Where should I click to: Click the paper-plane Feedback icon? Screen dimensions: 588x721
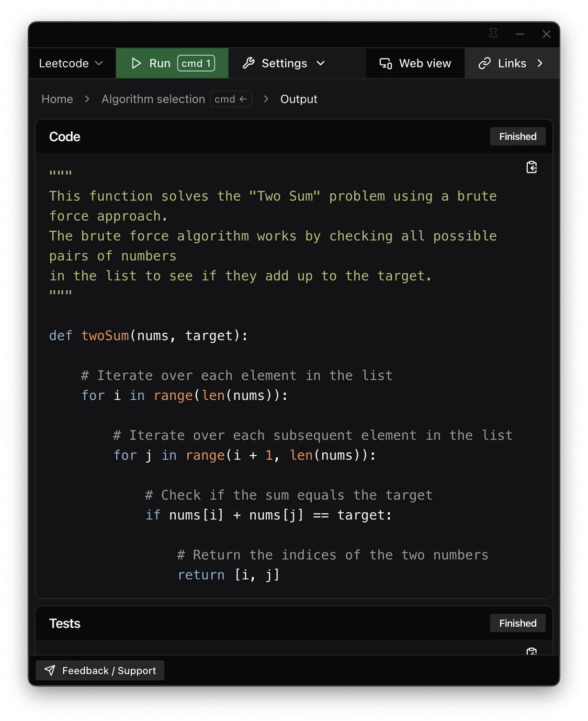[50, 670]
